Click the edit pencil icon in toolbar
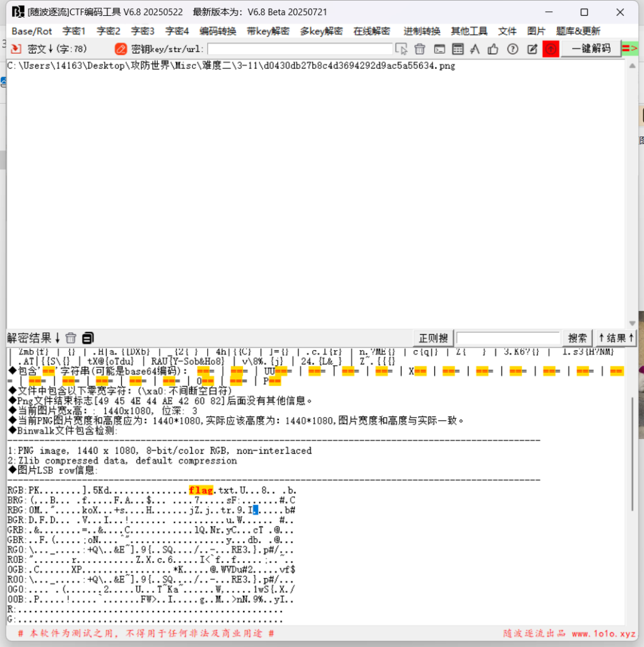Screen dimensions: 644x647 532,49
